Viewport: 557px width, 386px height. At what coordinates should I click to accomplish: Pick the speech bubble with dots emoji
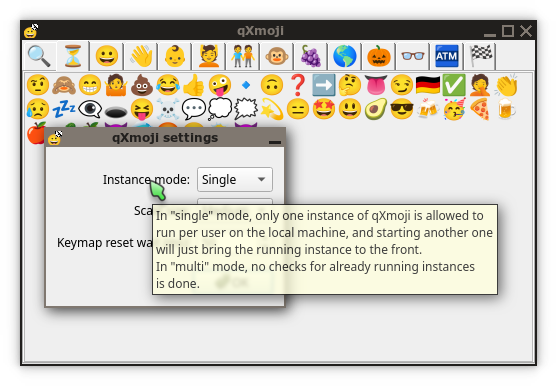(x=194, y=109)
